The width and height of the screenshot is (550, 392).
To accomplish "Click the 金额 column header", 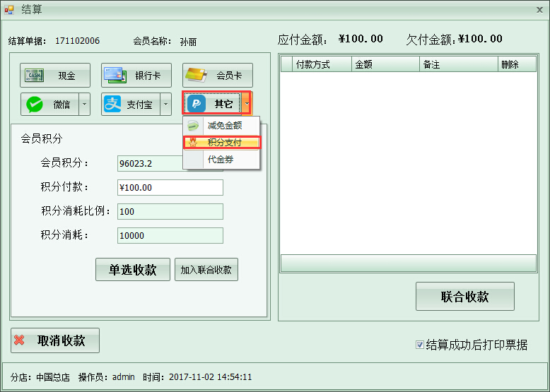I will click(385, 64).
